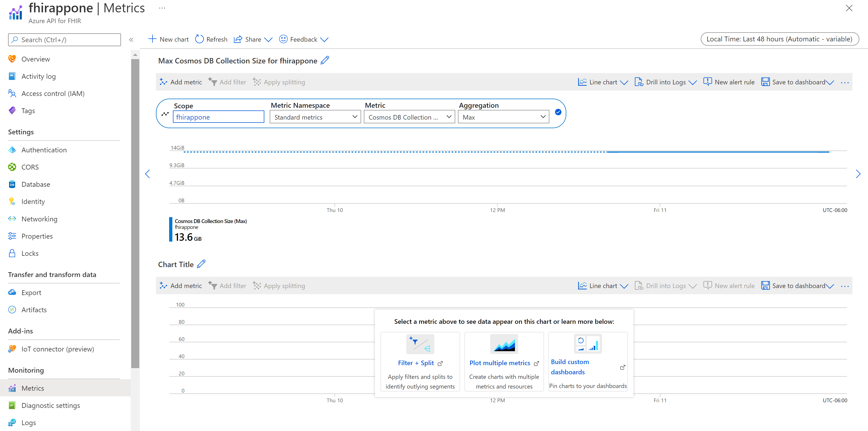Open the Aggregation dropdown Max
Screen dimensions: 868x431
point(503,117)
